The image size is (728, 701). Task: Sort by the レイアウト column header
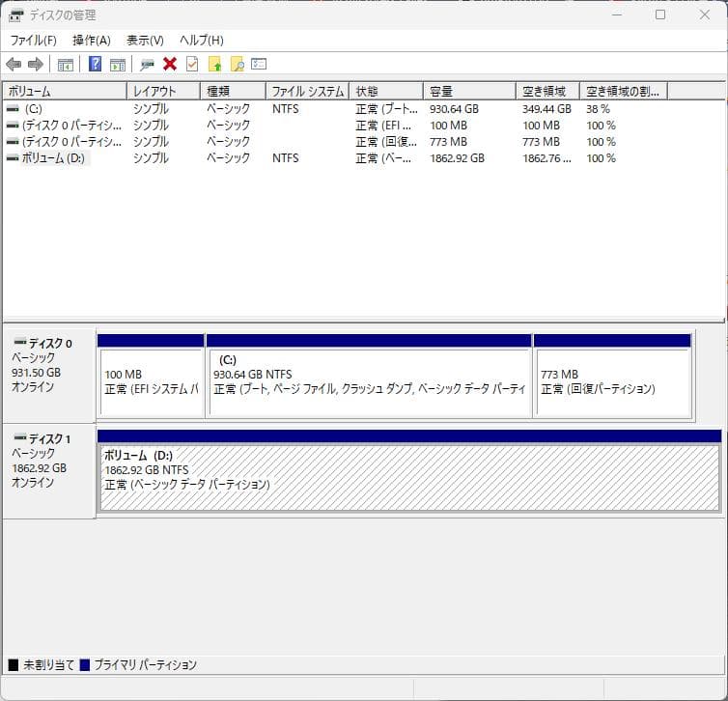coord(163,91)
